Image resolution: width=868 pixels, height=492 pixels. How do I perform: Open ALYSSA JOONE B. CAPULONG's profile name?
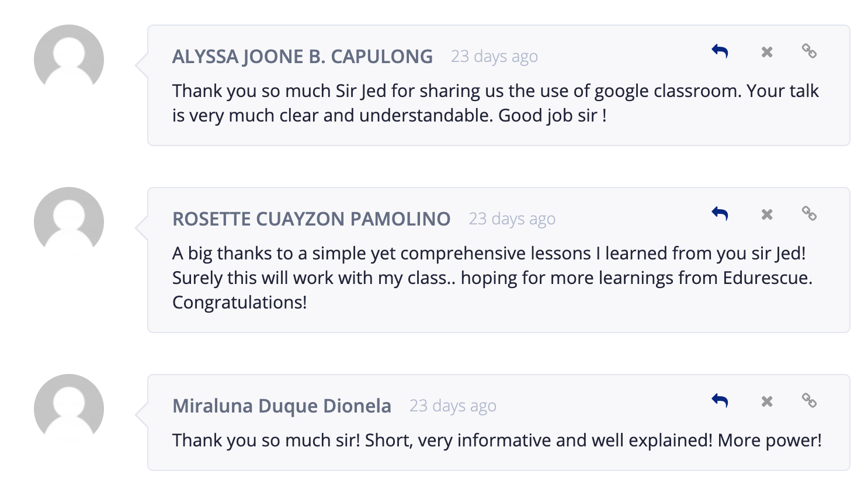(303, 57)
